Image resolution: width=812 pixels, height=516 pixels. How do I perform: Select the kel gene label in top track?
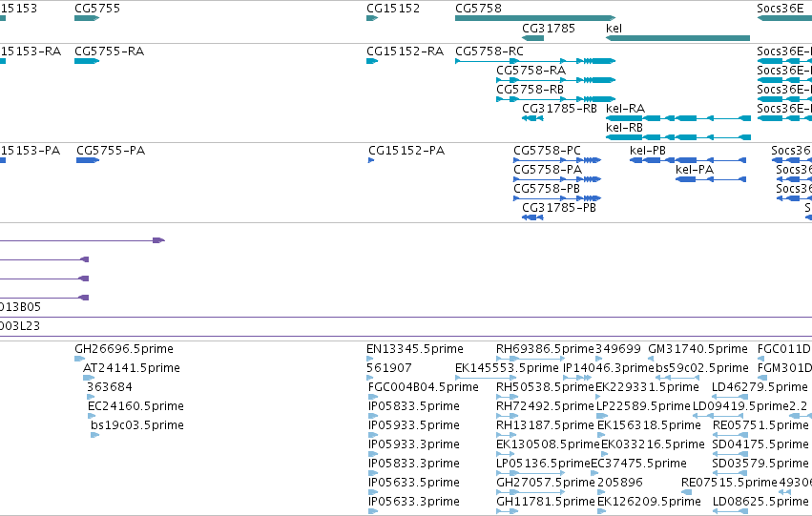(x=614, y=28)
